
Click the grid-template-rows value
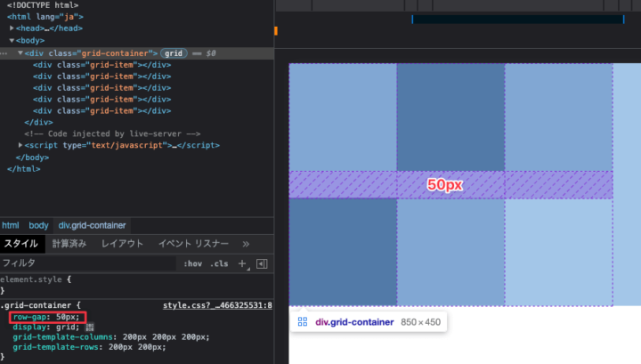[x=137, y=347]
